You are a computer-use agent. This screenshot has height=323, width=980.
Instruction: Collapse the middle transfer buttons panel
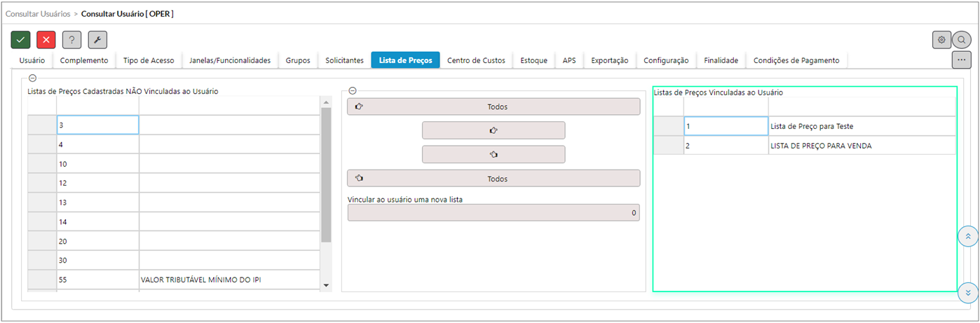point(353,91)
